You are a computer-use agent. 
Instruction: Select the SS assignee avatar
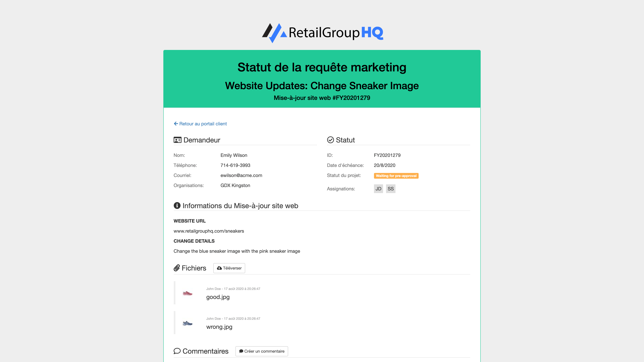click(390, 189)
